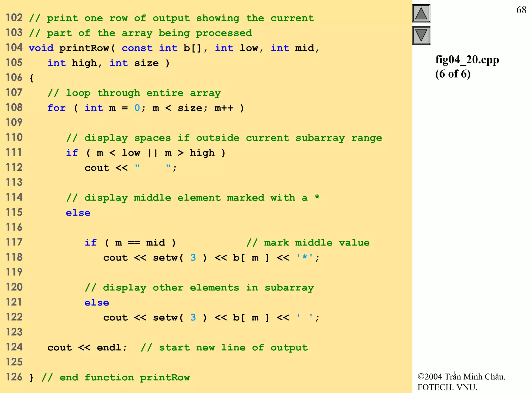The image size is (532, 399).
Task: Click the comment 'part of the array being processed'
Action: point(141,33)
